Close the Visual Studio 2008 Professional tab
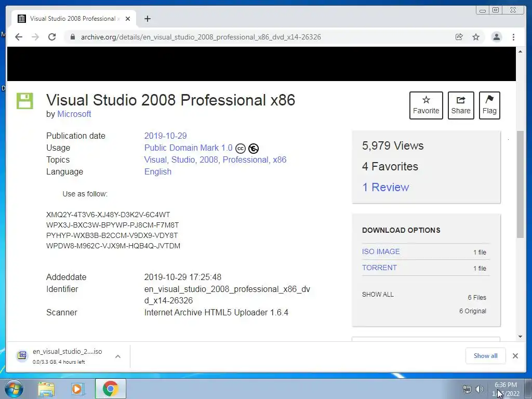Image resolution: width=532 pixels, height=399 pixels. 128,19
